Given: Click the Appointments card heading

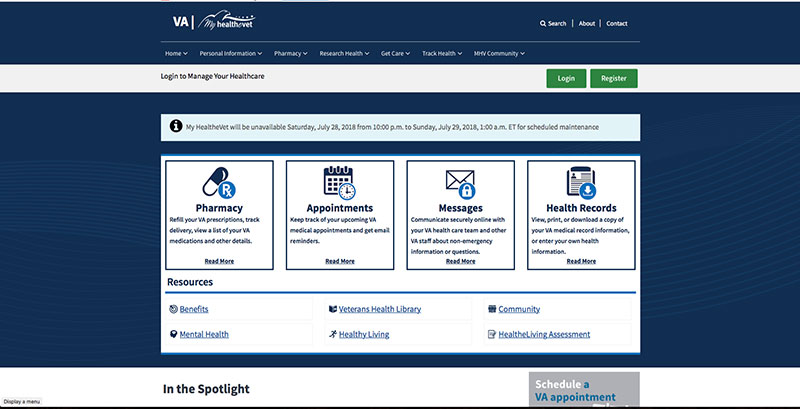Looking at the screenshot, I should [x=340, y=208].
